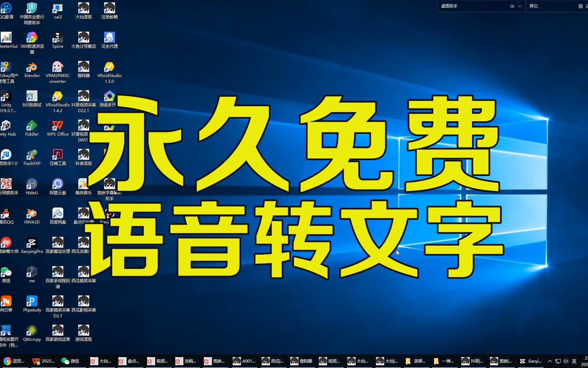Screen dimensions: 588x368
Task: Launch Fiddler from the desktop
Action: 32,128
